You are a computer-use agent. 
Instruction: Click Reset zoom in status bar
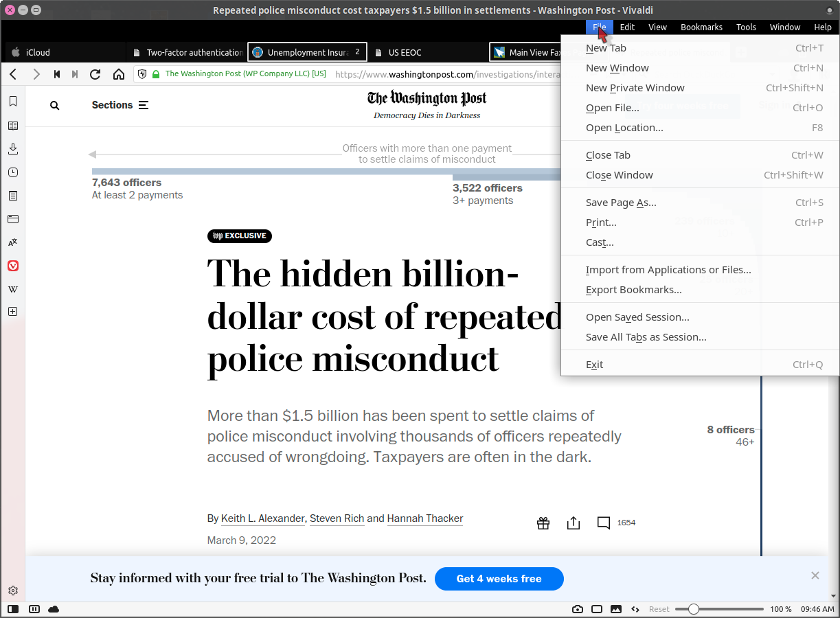coord(659,609)
